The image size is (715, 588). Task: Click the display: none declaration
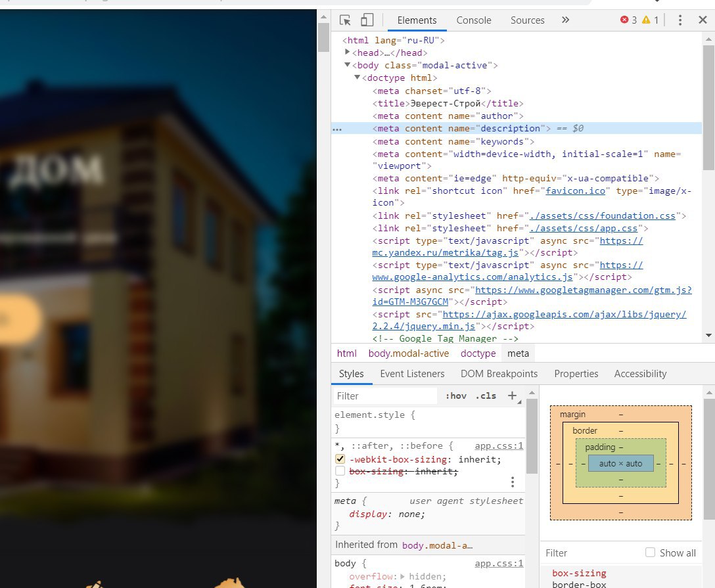click(386, 514)
